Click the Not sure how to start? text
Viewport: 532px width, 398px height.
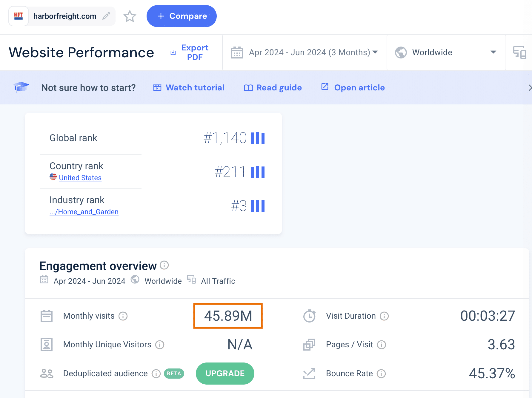tap(88, 88)
